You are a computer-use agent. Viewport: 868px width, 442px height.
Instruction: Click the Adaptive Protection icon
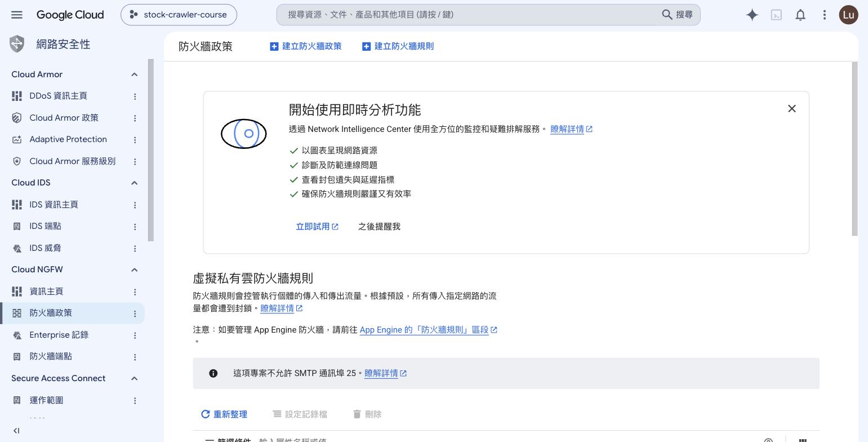click(x=17, y=140)
